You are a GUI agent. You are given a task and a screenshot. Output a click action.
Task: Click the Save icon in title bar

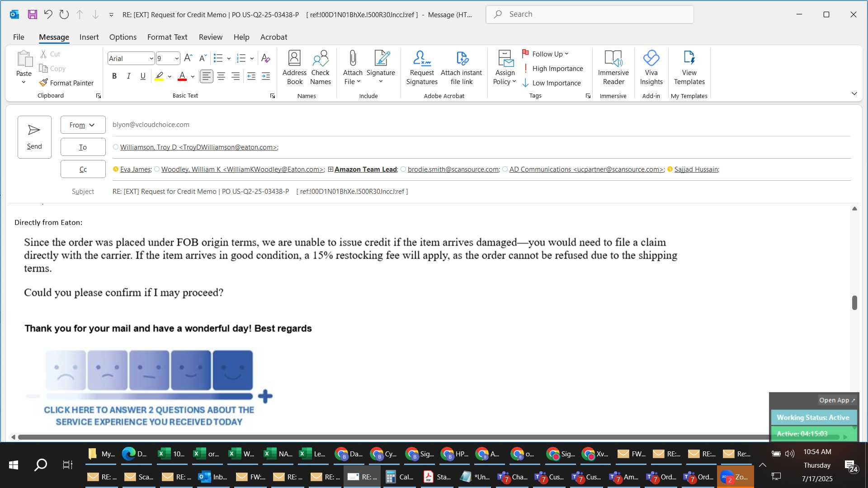coord(32,14)
